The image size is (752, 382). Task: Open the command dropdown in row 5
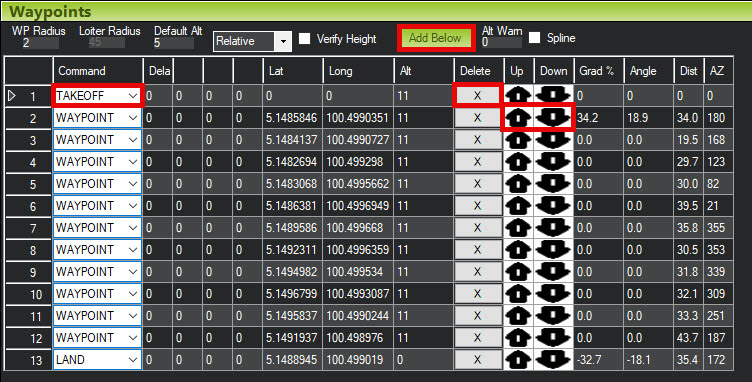(133, 184)
